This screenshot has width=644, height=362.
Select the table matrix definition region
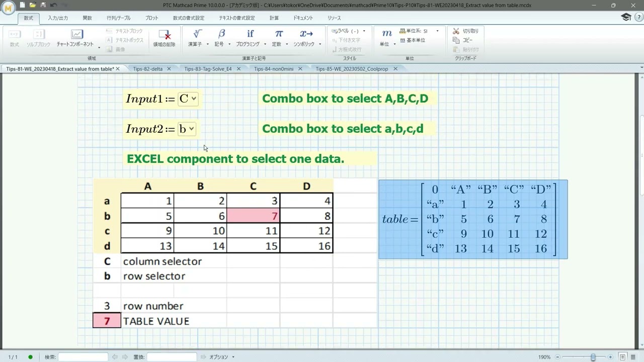473,219
